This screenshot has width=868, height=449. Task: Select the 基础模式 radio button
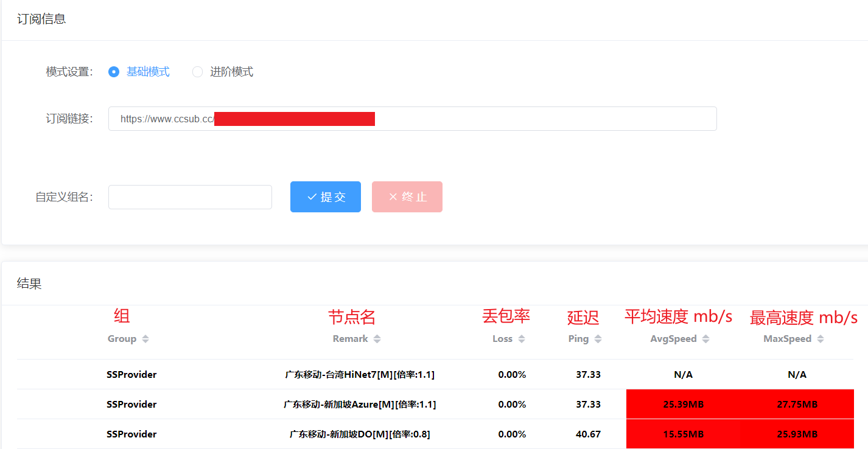pyautogui.click(x=114, y=72)
